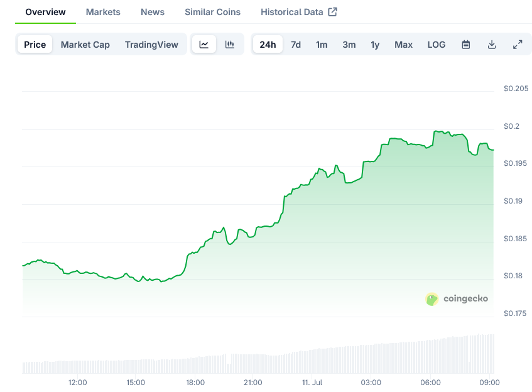This screenshot has height=392, width=532.
Task: Select the Price chart mode
Action: (x=35, y=45)
